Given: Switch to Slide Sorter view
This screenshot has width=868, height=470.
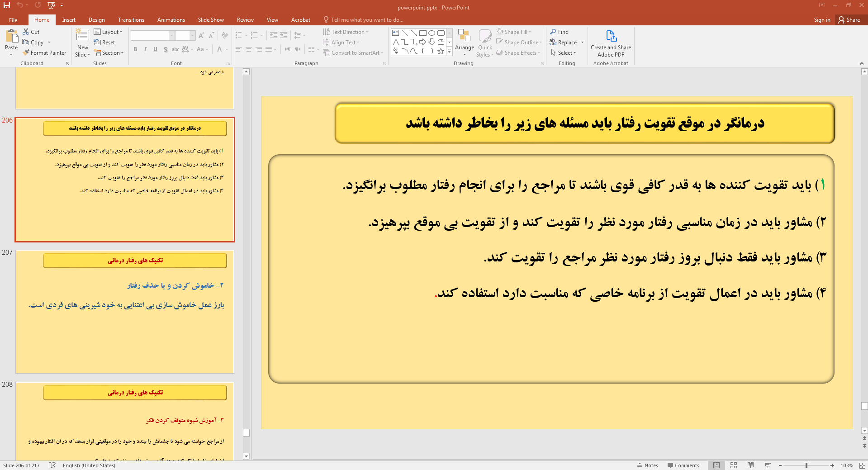Looking at the screenshot, I should click(x=734, y=465).
